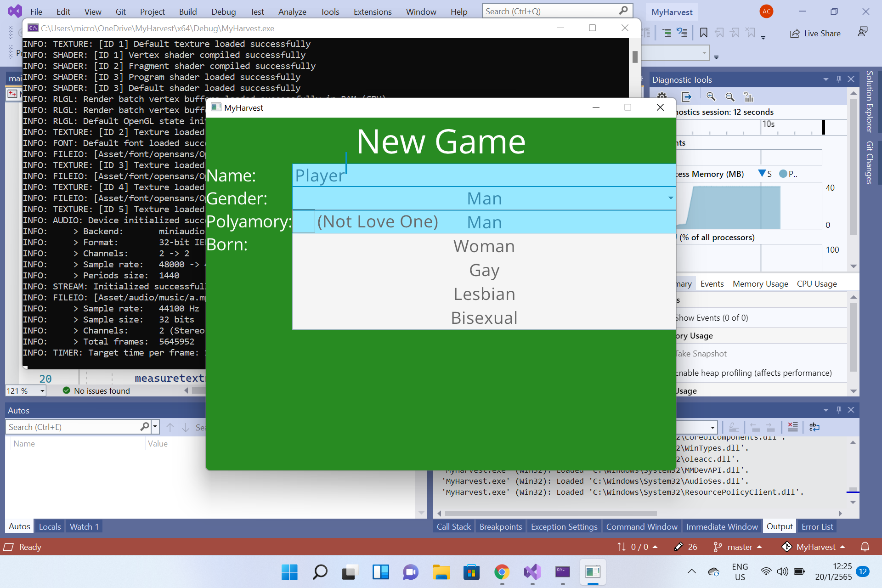Send feedback via the smiley icon
The width and height of the screenshot is (882, 588).
[863, 31]
